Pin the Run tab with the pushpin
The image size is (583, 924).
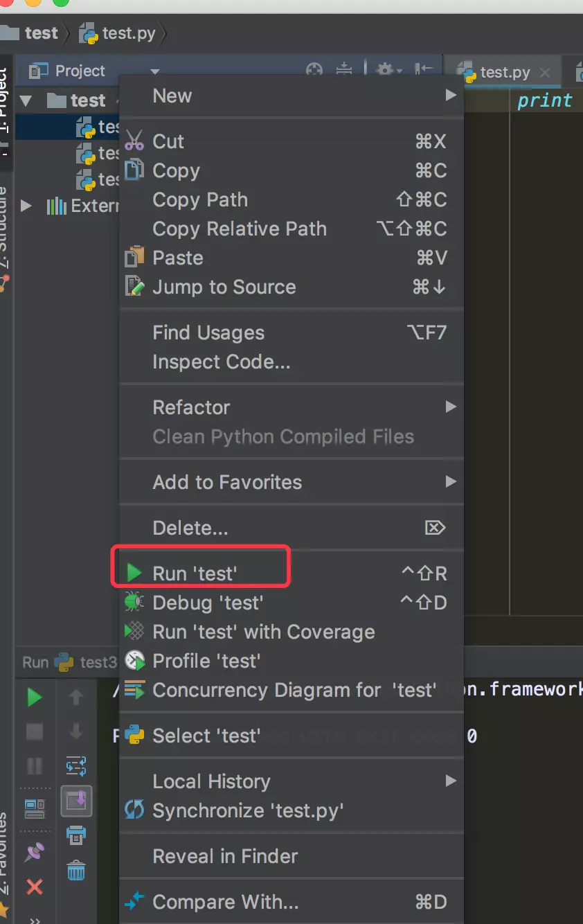click(34, 853)
